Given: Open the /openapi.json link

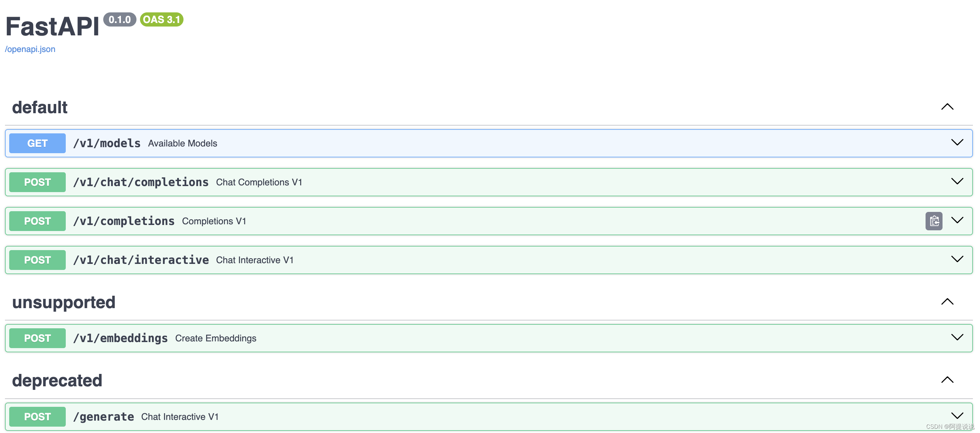Looking at the screenshot, I should click(x=30, y=49).
